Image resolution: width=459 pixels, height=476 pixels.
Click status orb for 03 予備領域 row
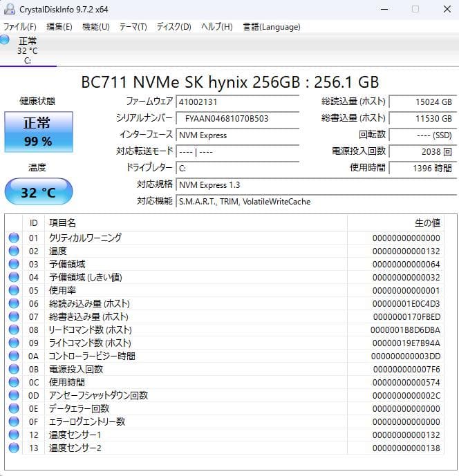14,264
